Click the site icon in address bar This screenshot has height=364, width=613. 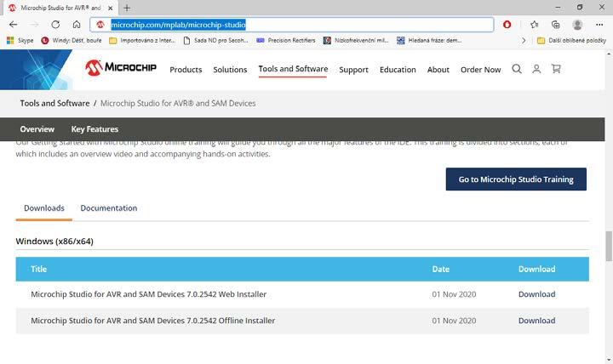[100, 25]
